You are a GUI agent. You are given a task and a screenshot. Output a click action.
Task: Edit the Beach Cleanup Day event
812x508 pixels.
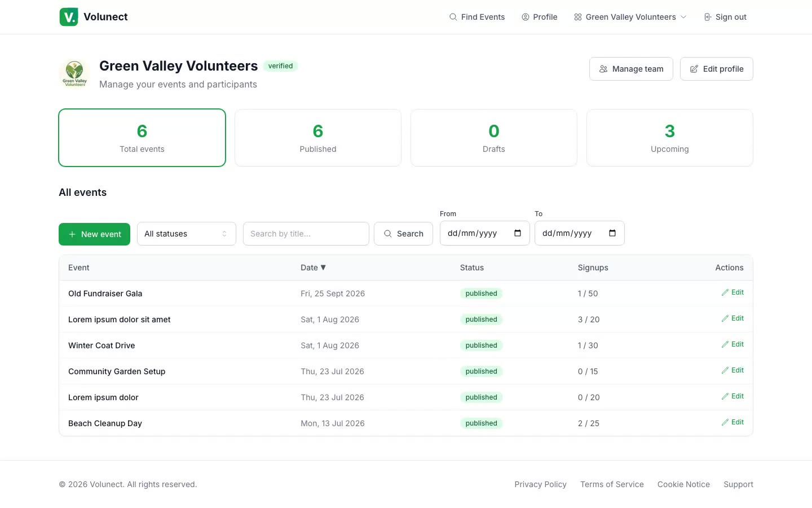(732, 422)
